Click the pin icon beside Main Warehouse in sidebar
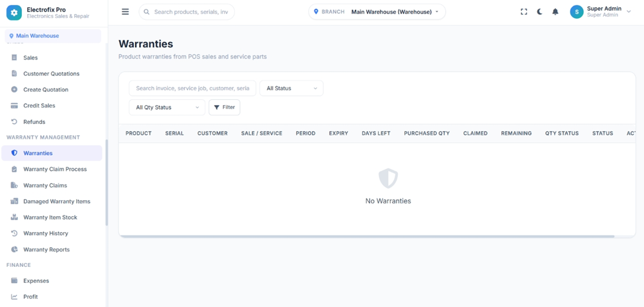 12,36
